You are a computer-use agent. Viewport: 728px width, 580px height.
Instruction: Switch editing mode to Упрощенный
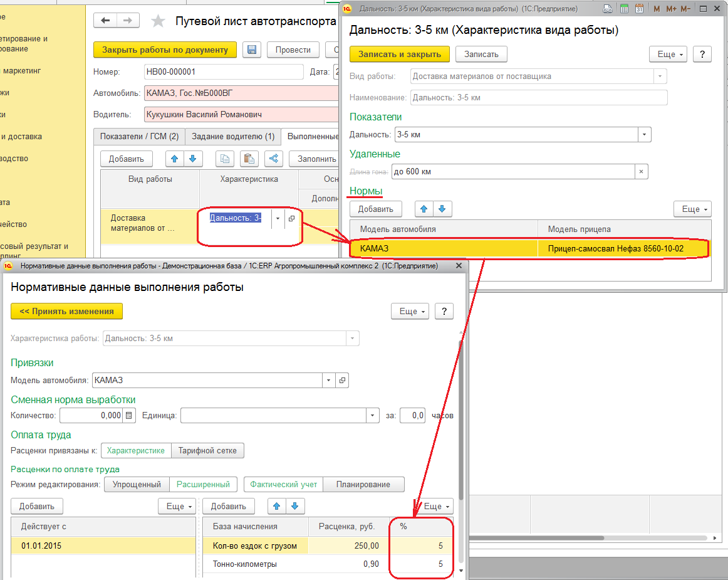tap(137, 484)
